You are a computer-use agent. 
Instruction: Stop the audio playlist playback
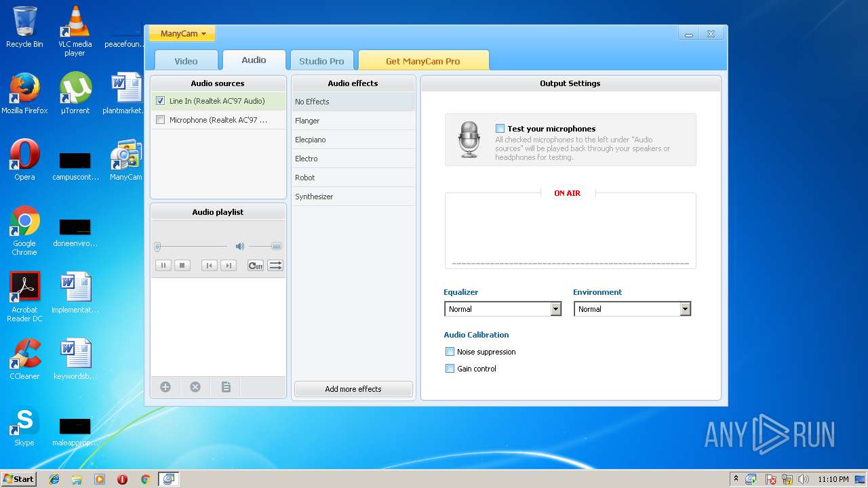point(182,266)
